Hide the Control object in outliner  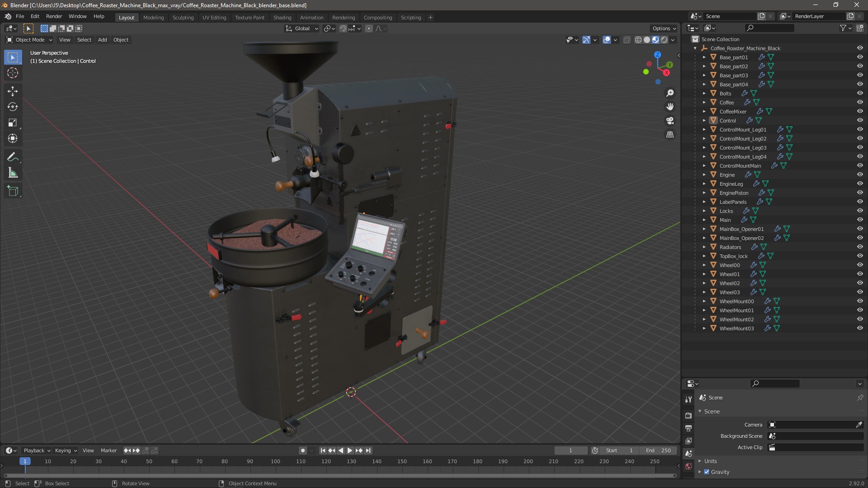[860, 120]
